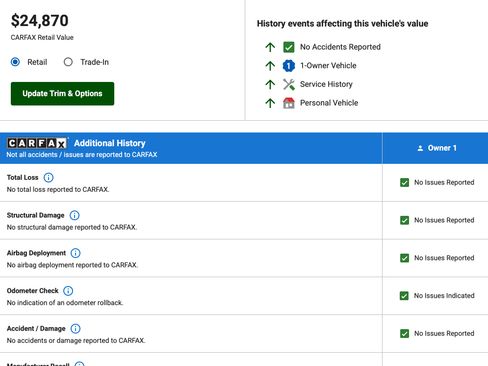Click 'Not all accidents / issues are reported' note
488x366 pixels.
pyautogui.click(x=82, y=155)
